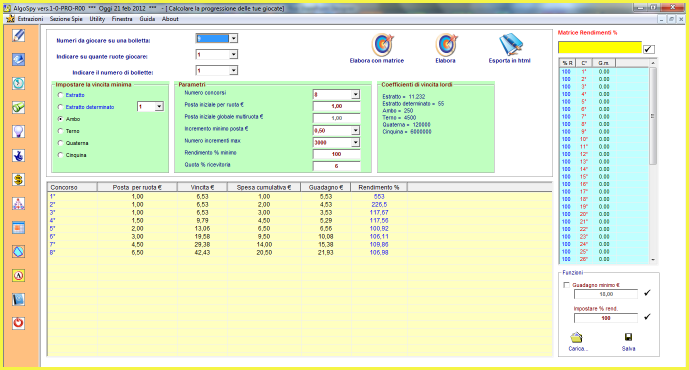The width and height of the screenshot is (689, 370).
Task: Click the pencil icon atop the sidebar
Action: (18, 36)
